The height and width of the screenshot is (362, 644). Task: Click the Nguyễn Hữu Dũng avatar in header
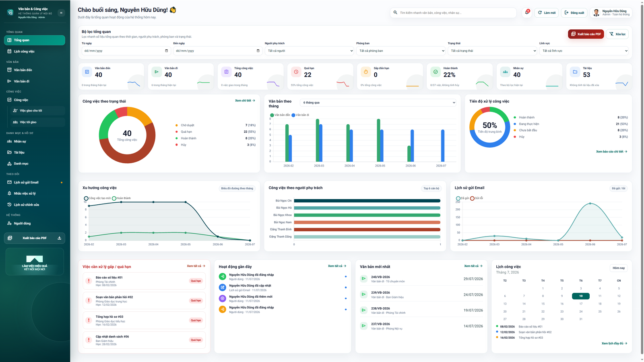[597, 13]
